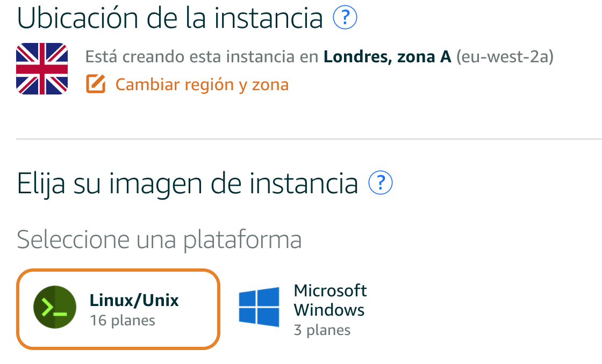
Task: Click the orange pencil edit icon
Action: [96, 84]
